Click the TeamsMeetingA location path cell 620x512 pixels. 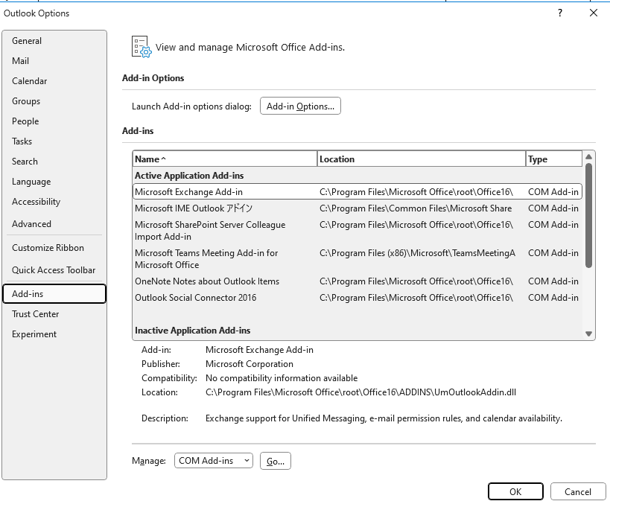(x=417, y=253)
